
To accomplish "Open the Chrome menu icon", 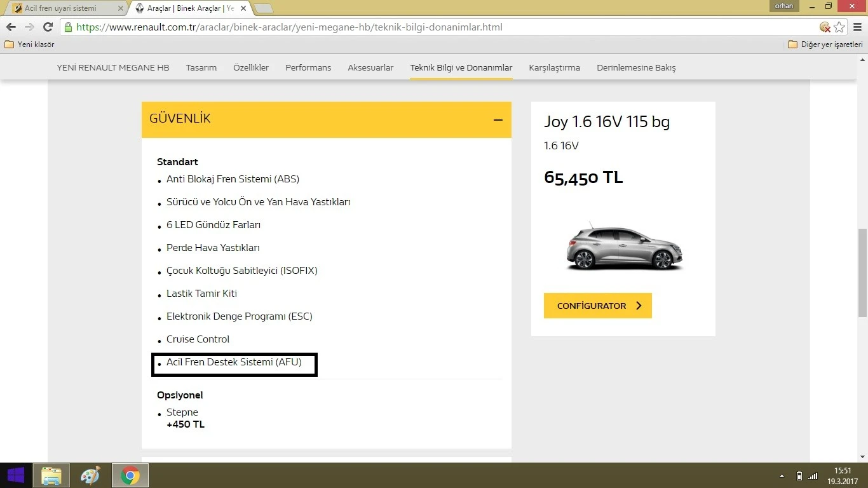I will pyautogui.click(x=857, y=27).
